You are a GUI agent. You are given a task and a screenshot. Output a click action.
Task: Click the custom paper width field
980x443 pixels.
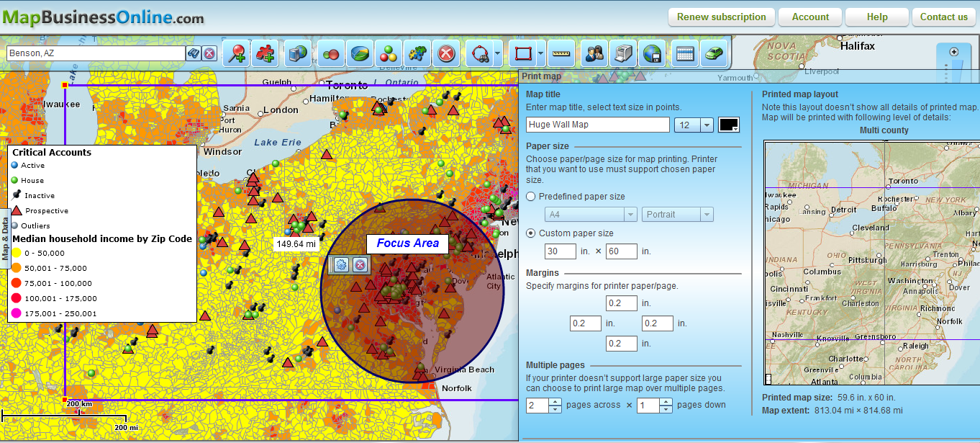coord(560,251)
